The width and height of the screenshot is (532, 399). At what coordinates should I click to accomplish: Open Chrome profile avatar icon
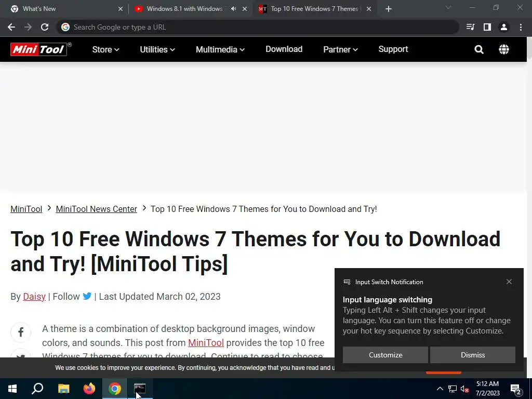(504, 27)
